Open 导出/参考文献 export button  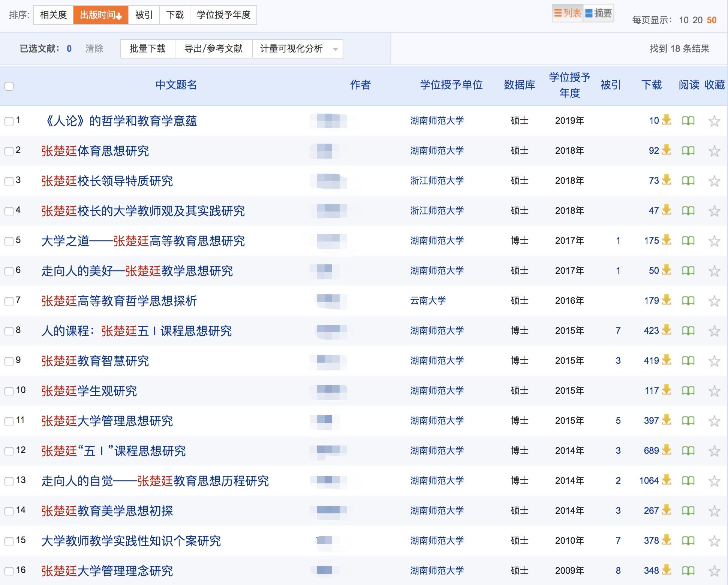pos(213,49)
